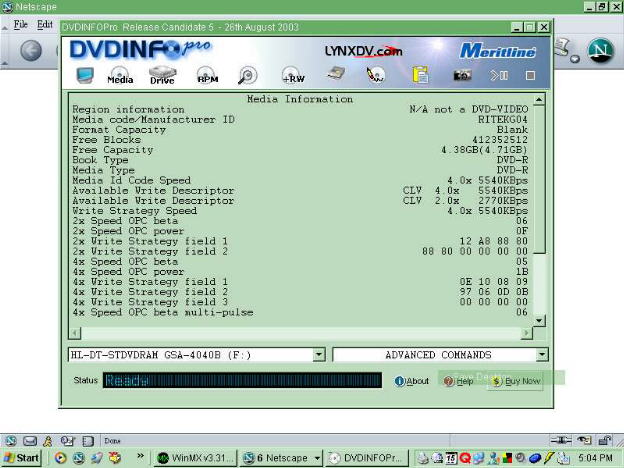The width and height of the screenshot is (624, 468).
Task: Select the RPM speed test tool
Action: coord(207,75)
